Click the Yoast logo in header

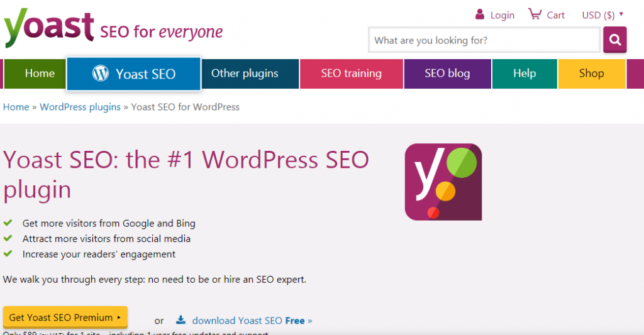[x=50, y=28]
